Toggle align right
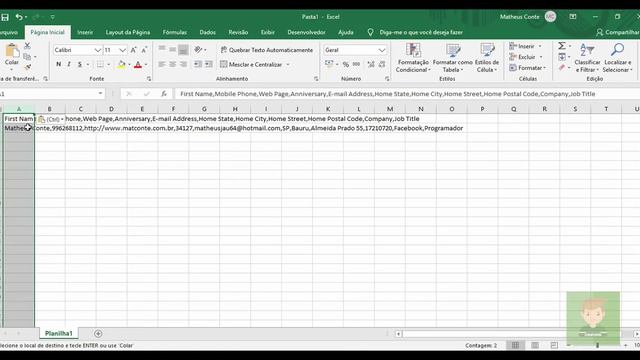Viewport: 640px width, 360px height. click(183, 64)
